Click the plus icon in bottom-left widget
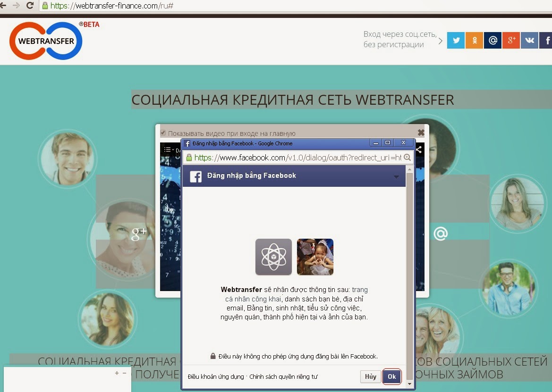The width and height of the screenshot is (552, 392). (117, 373)
